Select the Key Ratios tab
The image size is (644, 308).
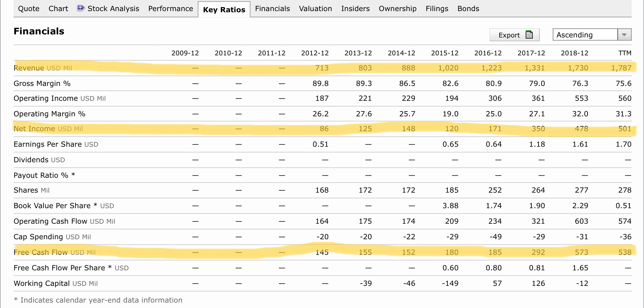pyautogui.click(x=224, y=10)
